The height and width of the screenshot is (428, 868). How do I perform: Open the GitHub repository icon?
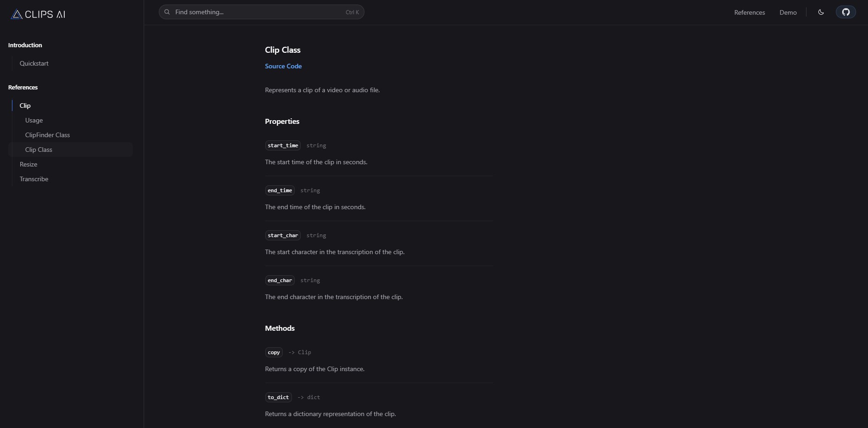(846, 12)
